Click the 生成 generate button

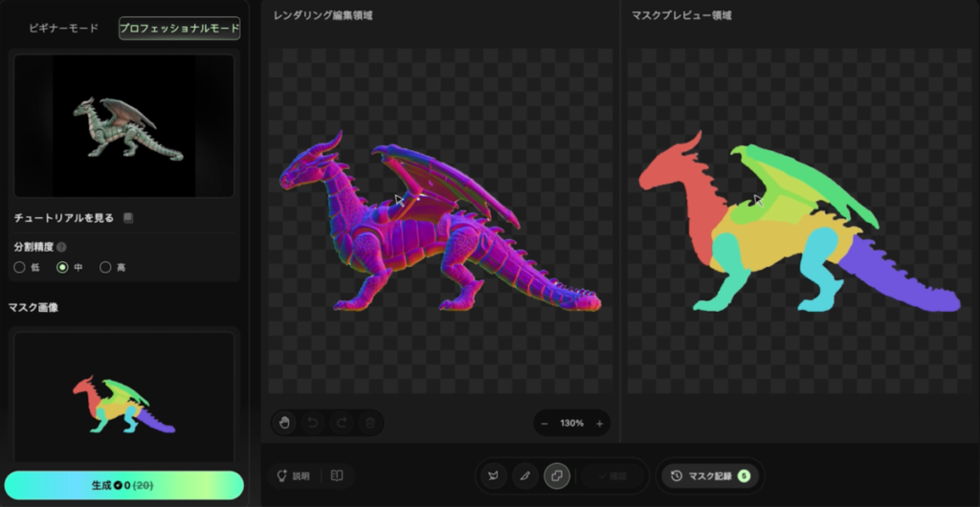pos(123,485)
